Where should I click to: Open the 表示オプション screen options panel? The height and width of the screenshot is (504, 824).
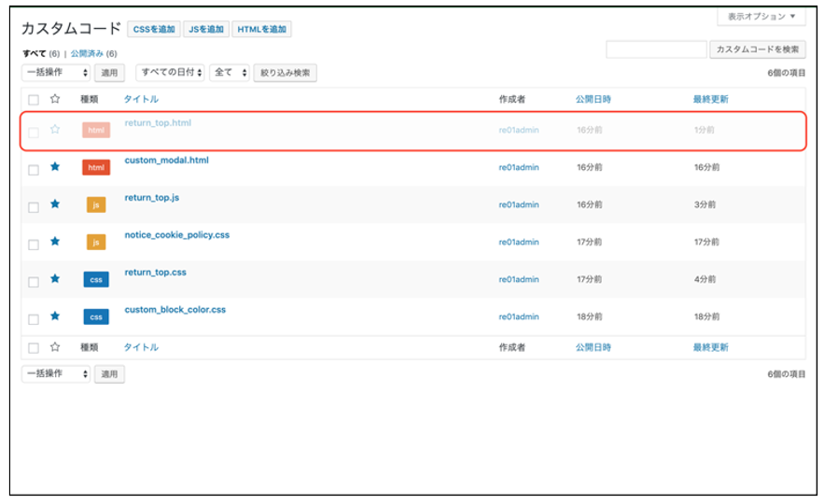761,17
